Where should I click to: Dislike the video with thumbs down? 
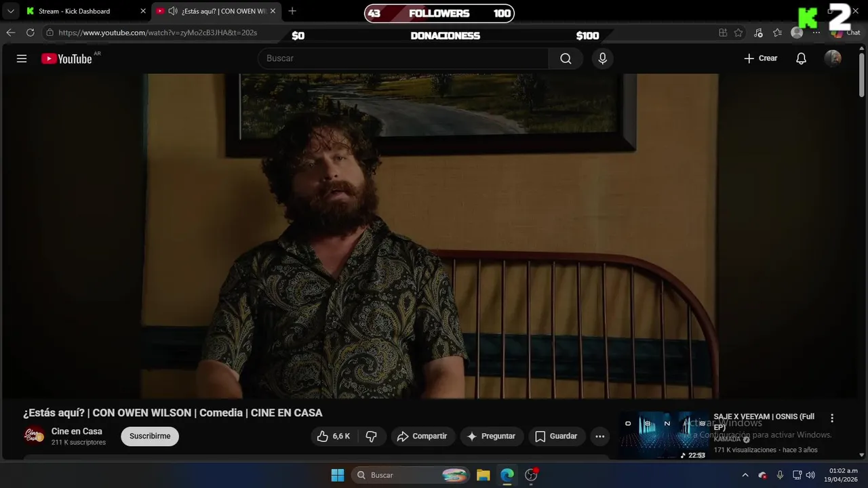372,436
